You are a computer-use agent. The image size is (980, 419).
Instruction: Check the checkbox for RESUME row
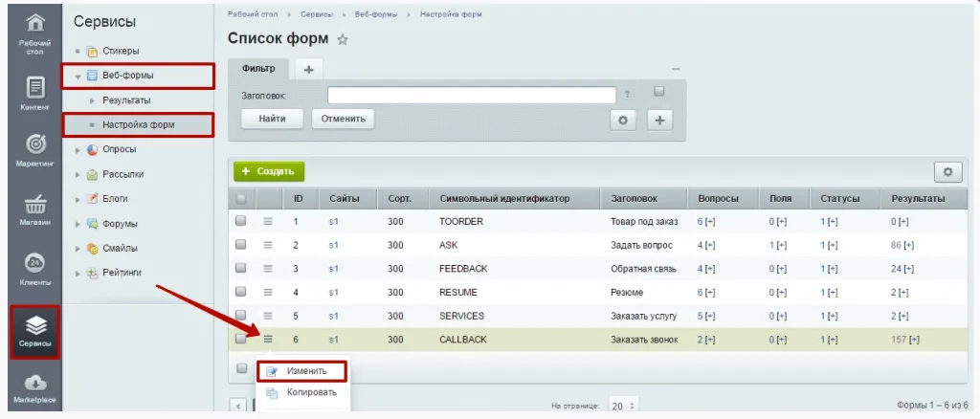pos(241,292)
